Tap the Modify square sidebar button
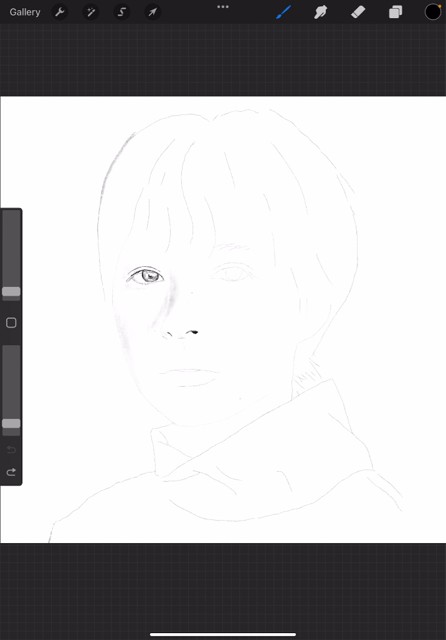This screenshot has width=446, height=640. 11,323
